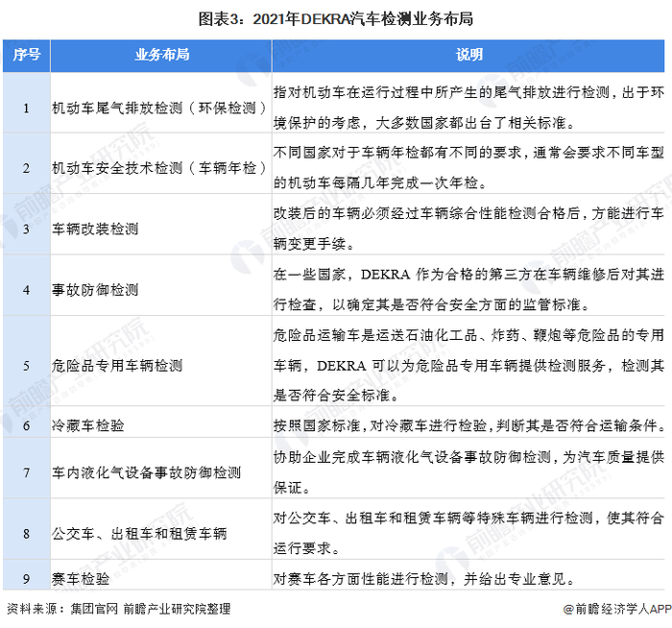Click the 说明 column header

(x=468, y=56)
